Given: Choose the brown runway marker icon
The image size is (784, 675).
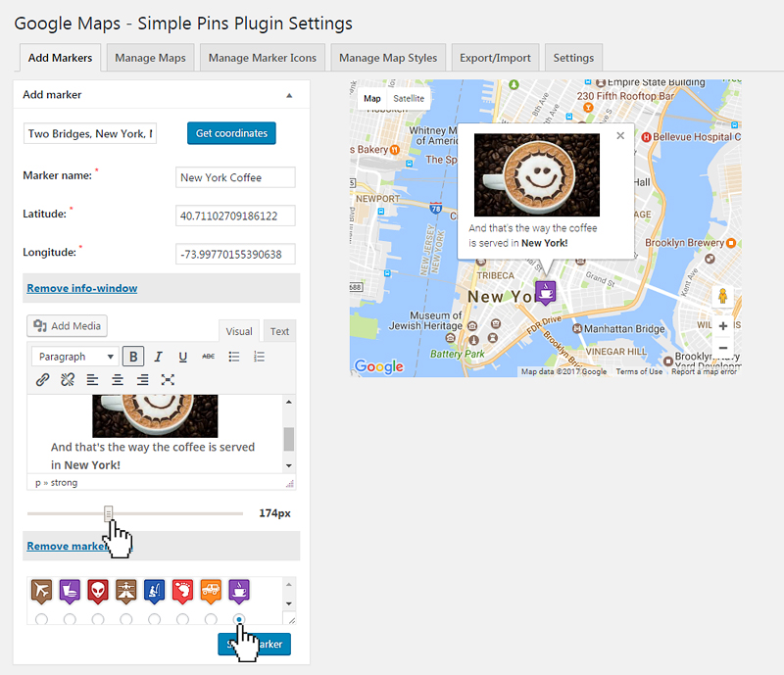Looking at the screenshot, I should pos(126,592).
